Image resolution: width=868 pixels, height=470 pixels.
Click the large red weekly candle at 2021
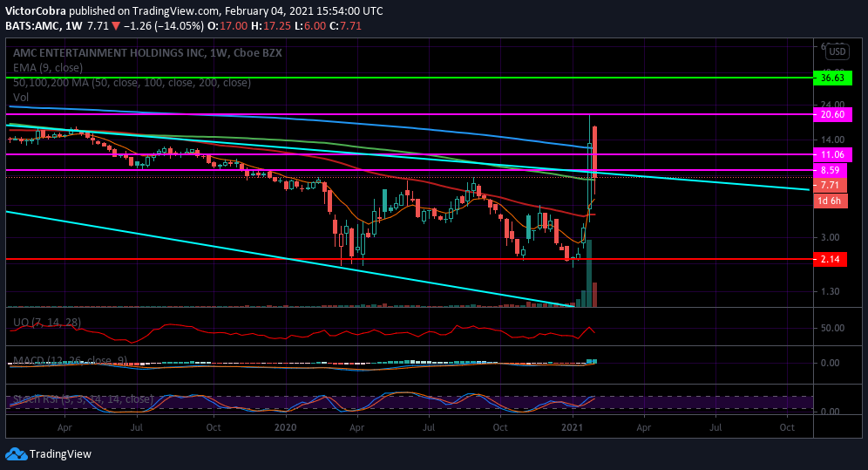tap(594, 153)
